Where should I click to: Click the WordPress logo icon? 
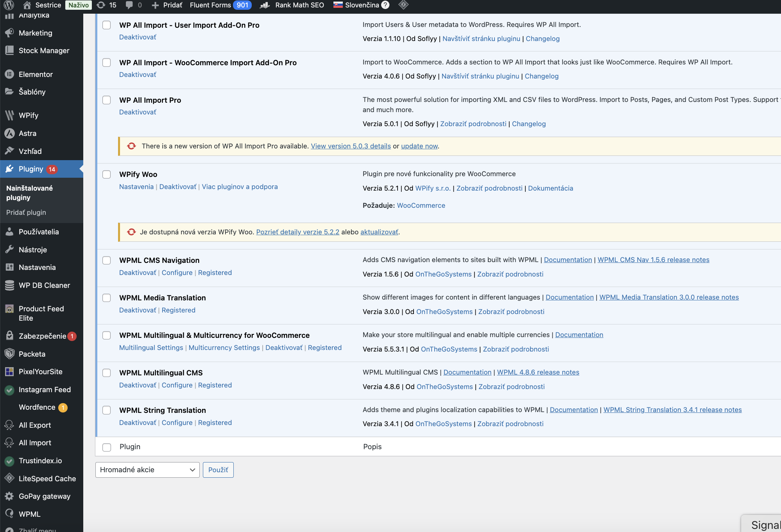click(x=9, y=5)
